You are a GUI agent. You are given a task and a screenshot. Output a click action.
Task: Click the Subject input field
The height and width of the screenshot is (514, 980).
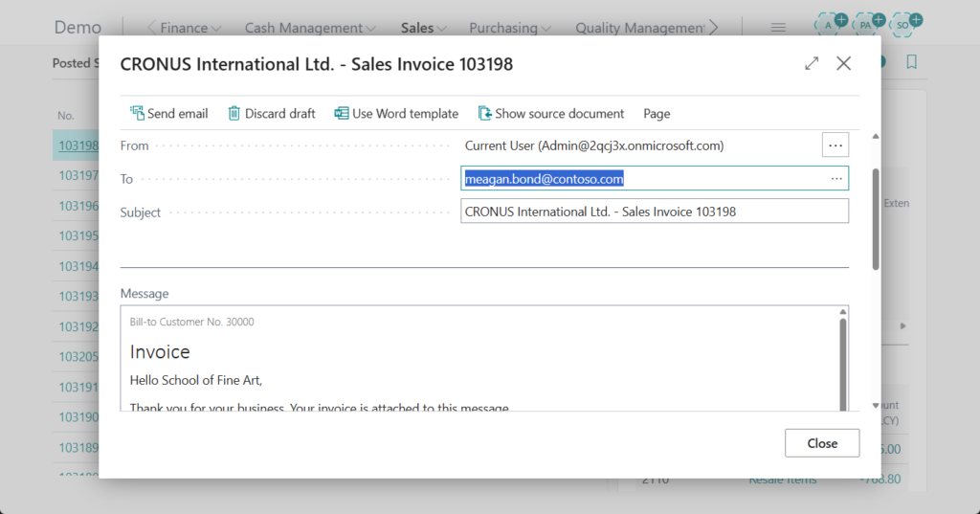pyautogui.click(x=655, y=212)
